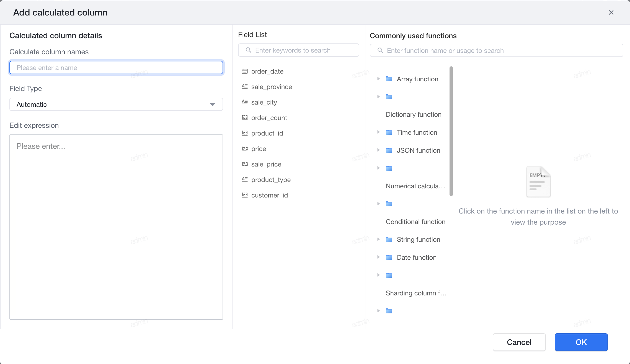Viewport: 630px width, 364px height.
Task: Click the Cancel button
Action: 519,342
